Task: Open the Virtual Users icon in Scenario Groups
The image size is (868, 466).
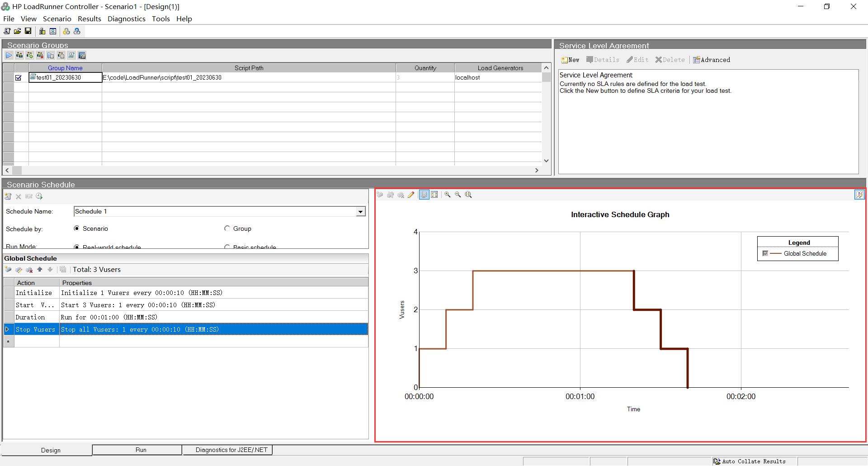Action: pyautogui.click(x=19, y=55)
